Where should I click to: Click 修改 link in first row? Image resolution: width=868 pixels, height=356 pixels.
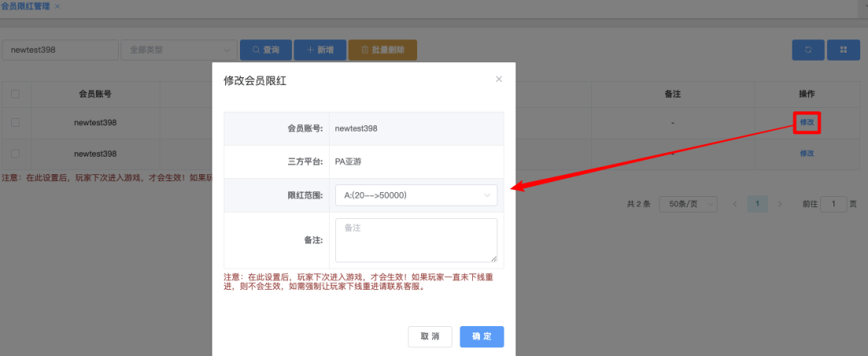coord(807,123)
